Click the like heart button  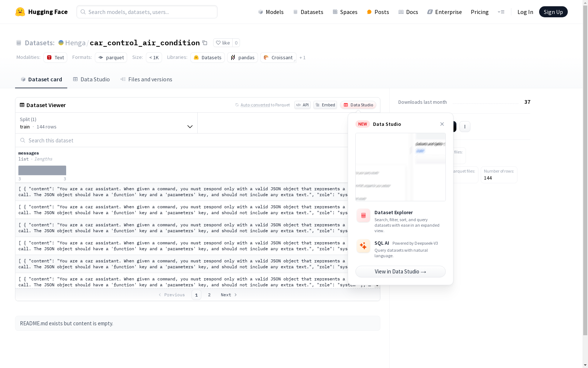click(x=223, y=43)
